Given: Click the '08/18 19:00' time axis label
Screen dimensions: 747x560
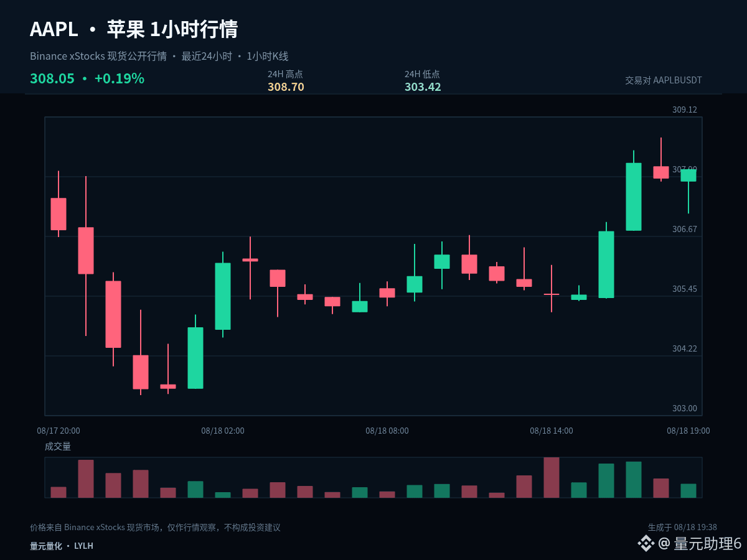Looking at the screenshot, I should [x=688, y=431].
